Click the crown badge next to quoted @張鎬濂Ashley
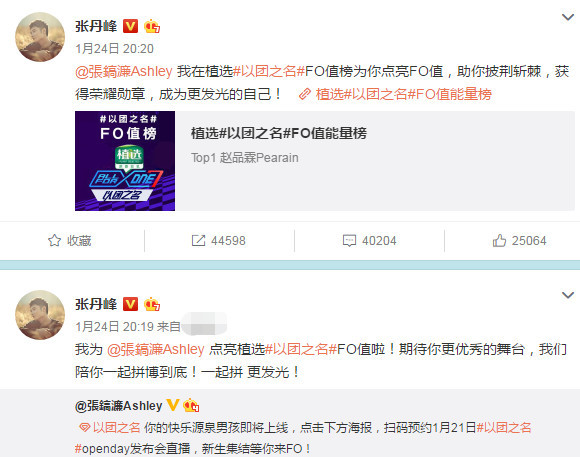580x457 pixels. [x=191, y=405]
